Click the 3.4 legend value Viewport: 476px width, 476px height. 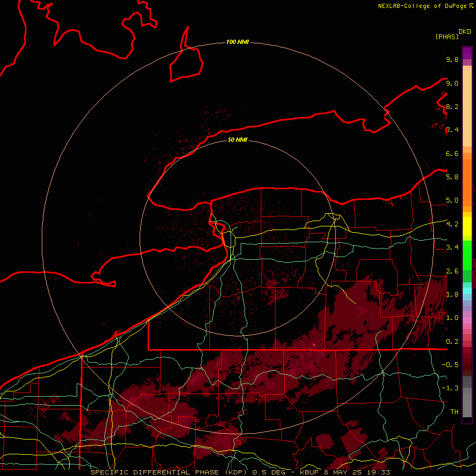coord(452,248)
